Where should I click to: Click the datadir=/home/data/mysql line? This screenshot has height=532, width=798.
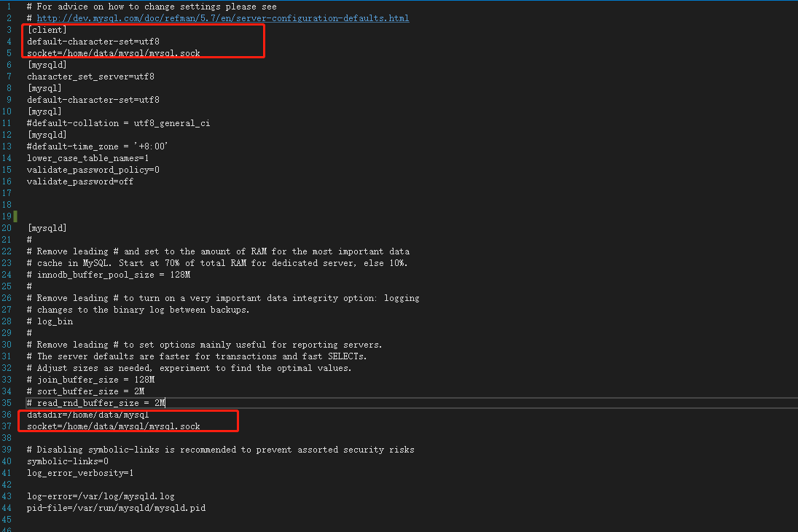[x=88, y=415]
